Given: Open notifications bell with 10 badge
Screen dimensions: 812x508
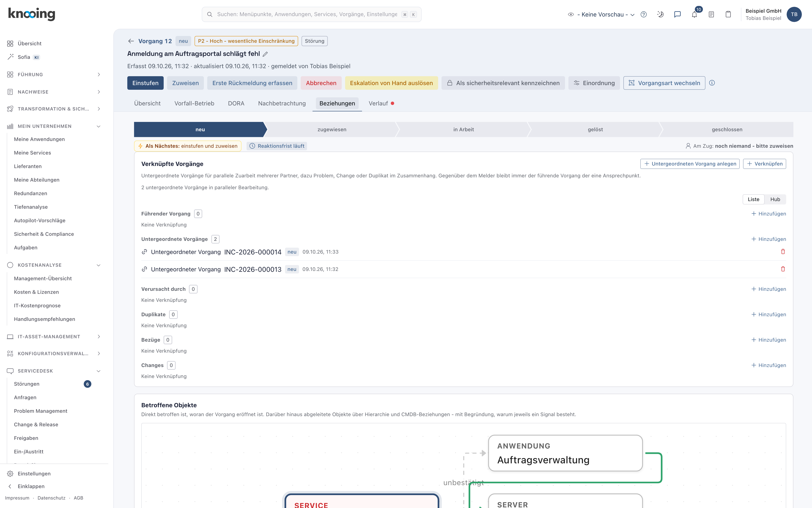Looking at the screenshot, I should pos(695,14).
